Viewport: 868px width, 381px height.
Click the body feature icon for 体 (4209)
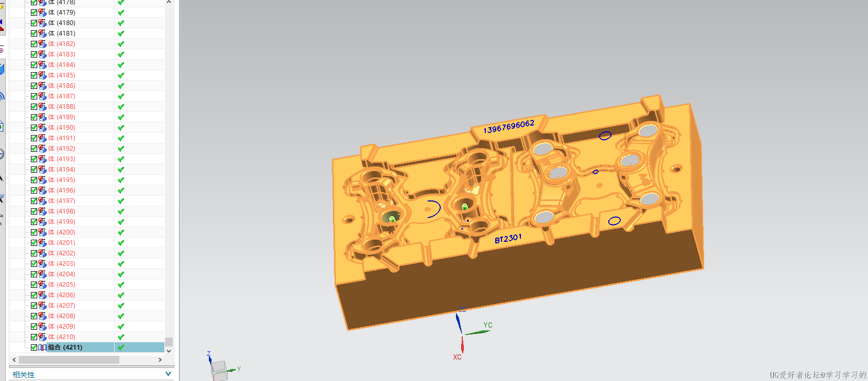click(x=42, y=327)
